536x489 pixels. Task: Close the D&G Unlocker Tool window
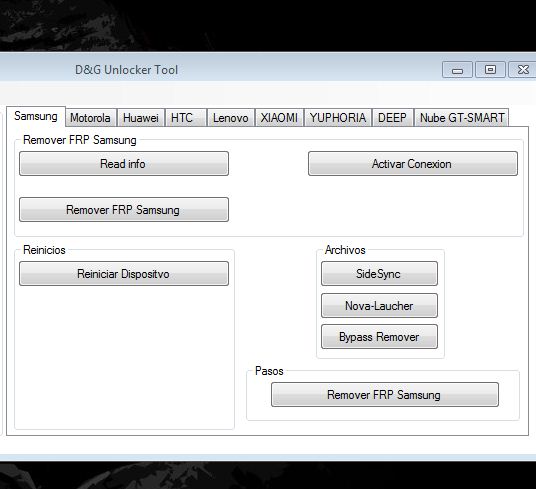[523, 70]
